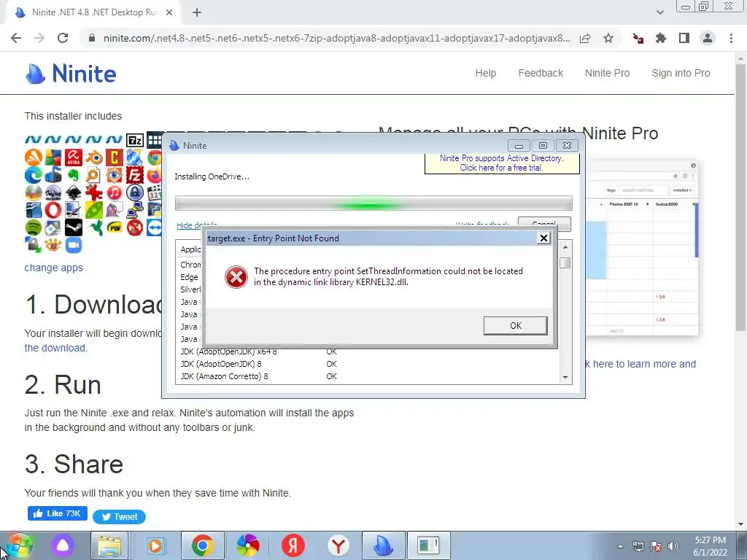This screenshot has width=747, height=560.
Task: Click the address bar URL
Action: pos(336,38)
